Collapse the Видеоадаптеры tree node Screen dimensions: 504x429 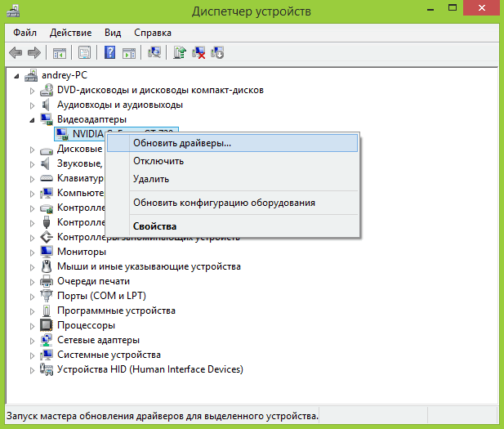pos(33,119)
